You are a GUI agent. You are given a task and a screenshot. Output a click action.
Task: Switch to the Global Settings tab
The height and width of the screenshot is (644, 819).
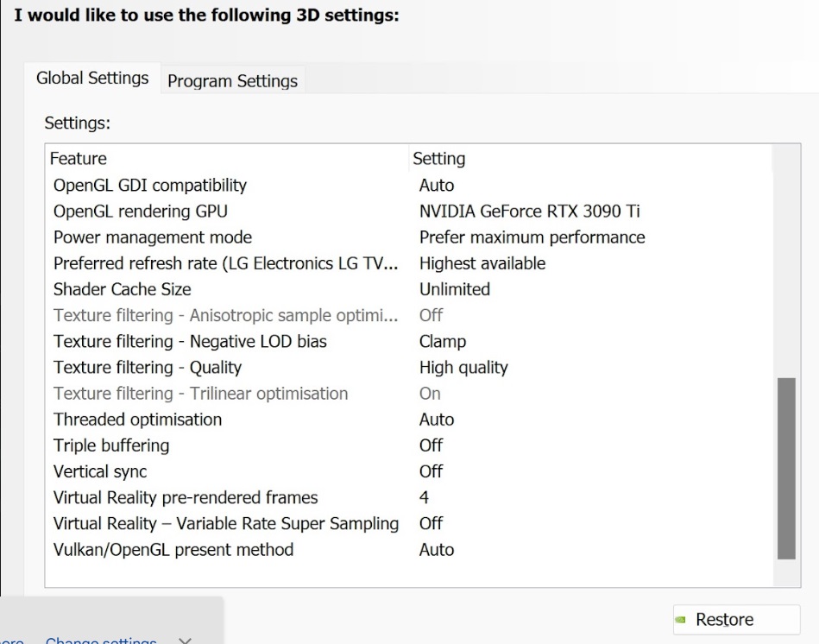pyautogui.click(x=92, y=79)
